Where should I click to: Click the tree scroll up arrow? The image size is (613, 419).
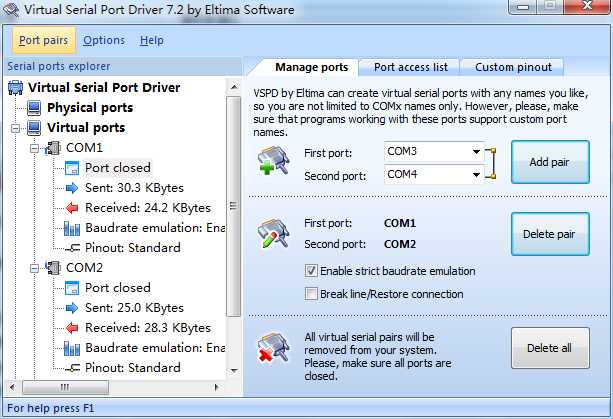[234, 87]
